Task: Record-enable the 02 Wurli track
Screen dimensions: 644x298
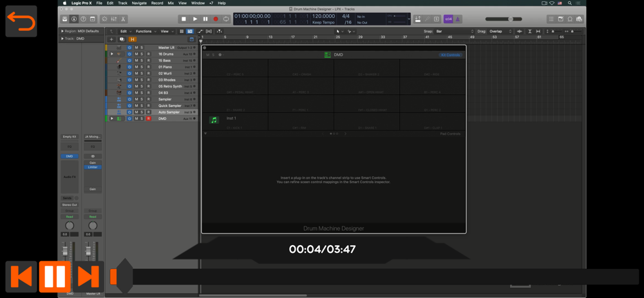Action: tap(148, 74)
